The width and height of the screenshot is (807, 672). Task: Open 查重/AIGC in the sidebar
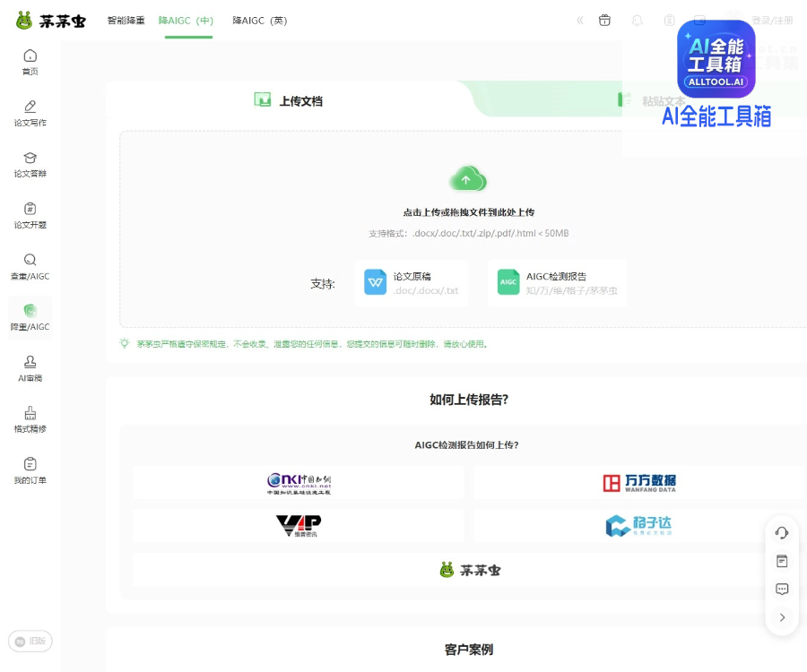click(x=30, y=267)
